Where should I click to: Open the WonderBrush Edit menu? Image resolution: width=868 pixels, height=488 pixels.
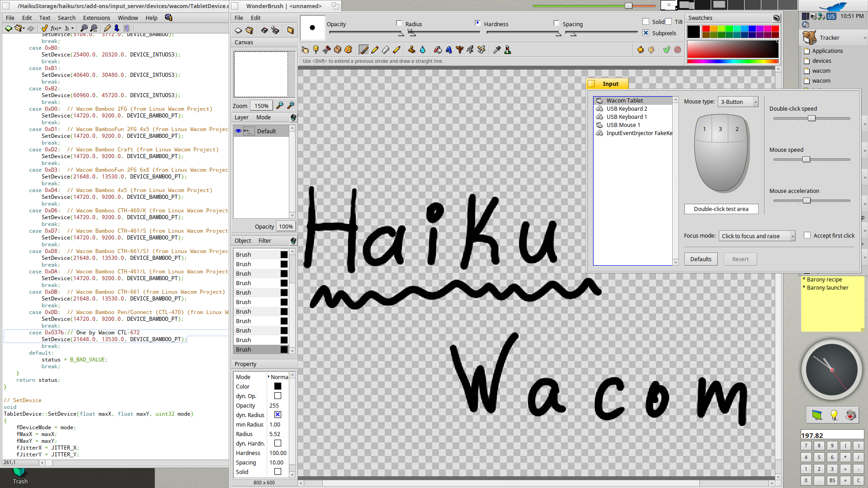pyautogui.click(x=255, y=18)
